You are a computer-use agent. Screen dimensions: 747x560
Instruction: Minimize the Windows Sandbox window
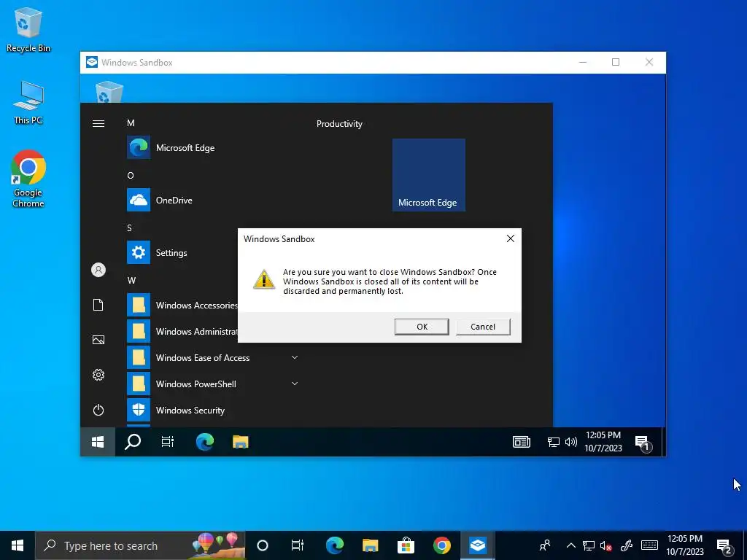[x=583, y=63]
